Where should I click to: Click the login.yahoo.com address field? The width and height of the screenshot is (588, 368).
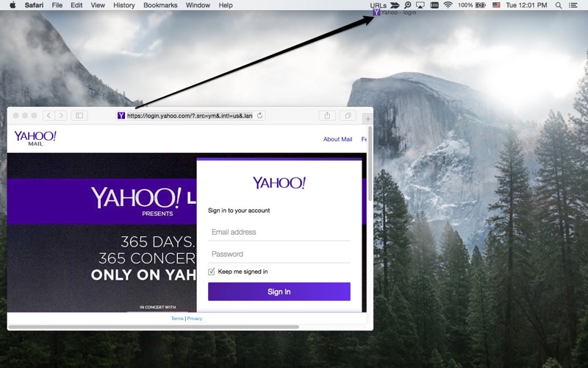click(x=190, y=116)
